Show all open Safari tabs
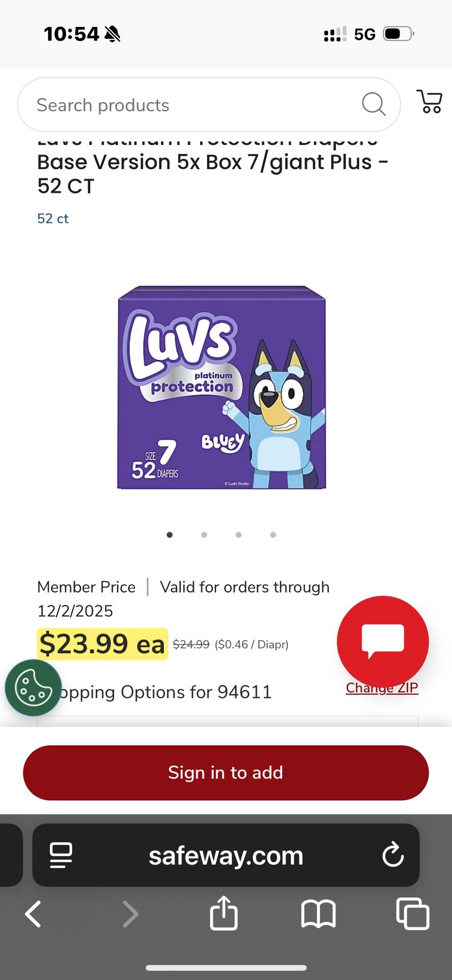Image resolution: width=452 pixels, height=980 pixels. (x=413, y=913)
